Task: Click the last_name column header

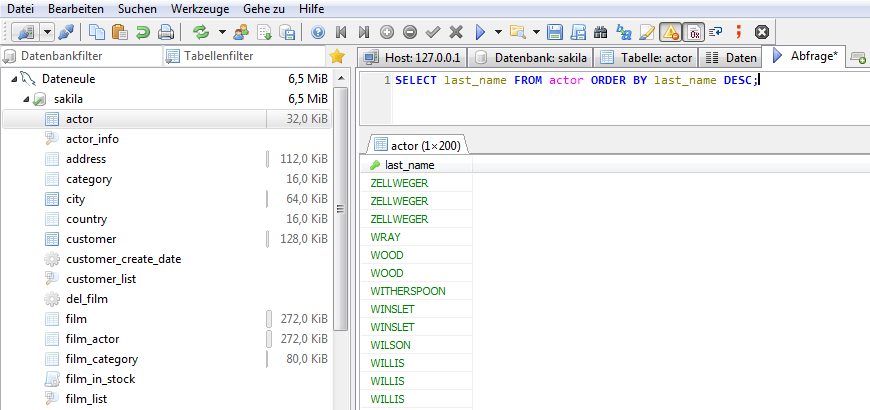Action: pyautogui.click(x=409, y=165)
